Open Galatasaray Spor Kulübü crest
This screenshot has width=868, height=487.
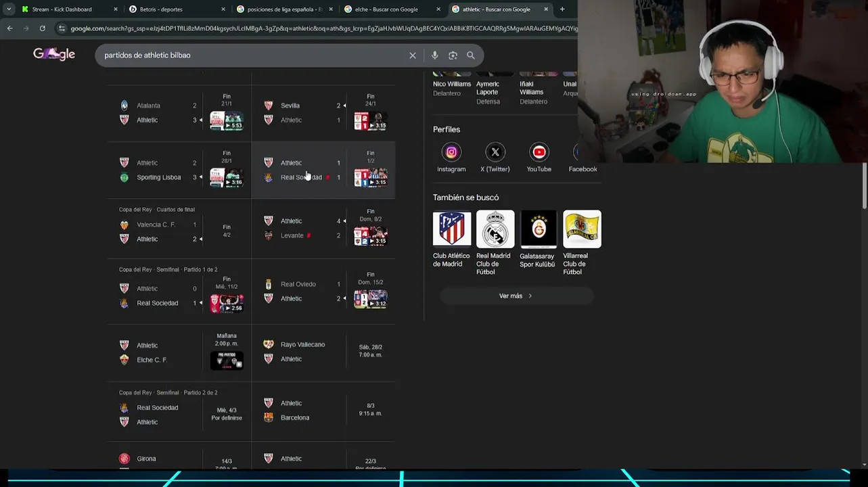pos(539,229)
